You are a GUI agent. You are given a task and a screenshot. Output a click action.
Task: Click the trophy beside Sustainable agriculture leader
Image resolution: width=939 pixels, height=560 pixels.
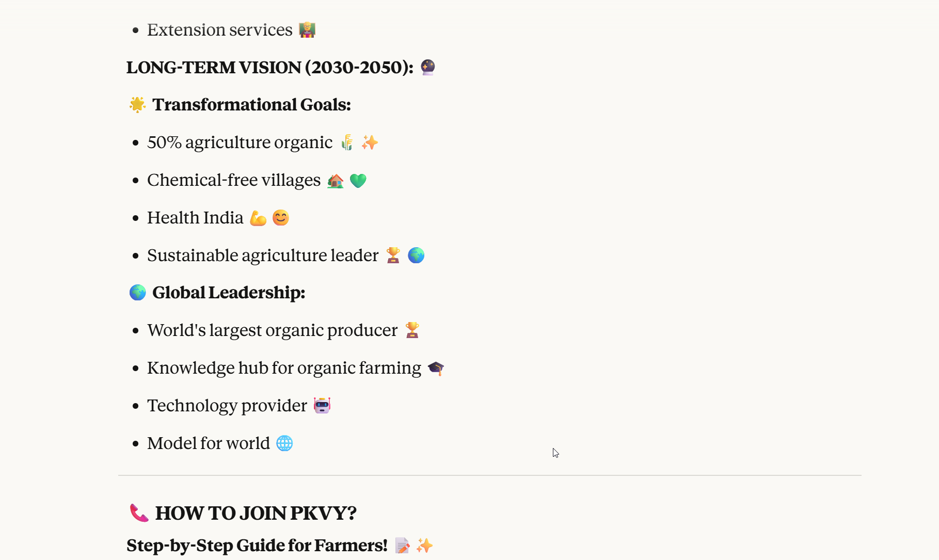tap(393, 255)
